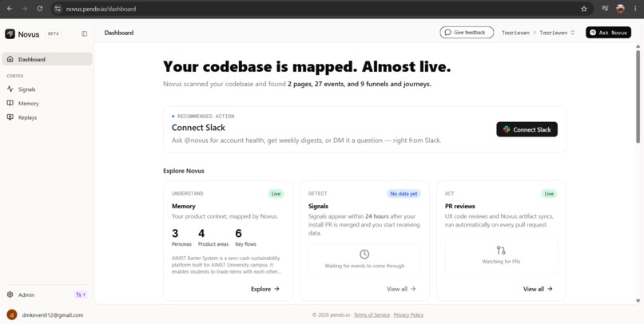Click the Ask Novus button
Screen dimensions: 644x324
(x=608, y=33)
